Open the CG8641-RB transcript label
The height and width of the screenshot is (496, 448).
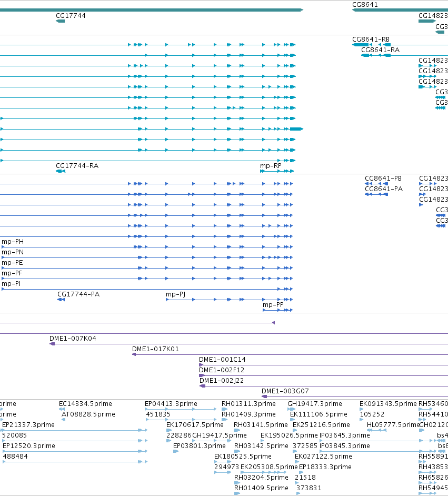point(371,39)
